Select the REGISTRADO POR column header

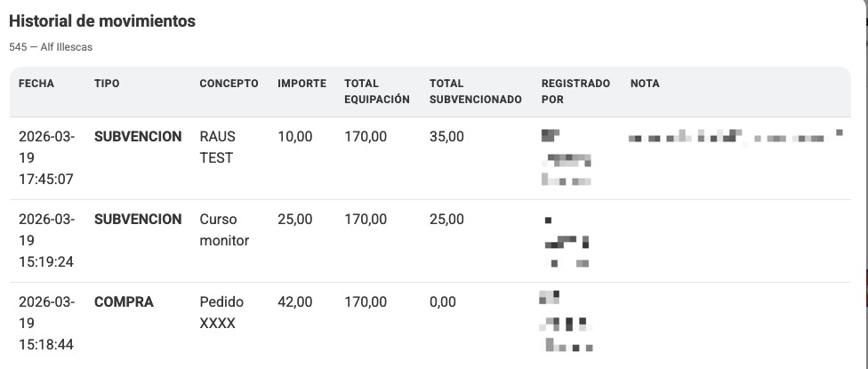575,92
